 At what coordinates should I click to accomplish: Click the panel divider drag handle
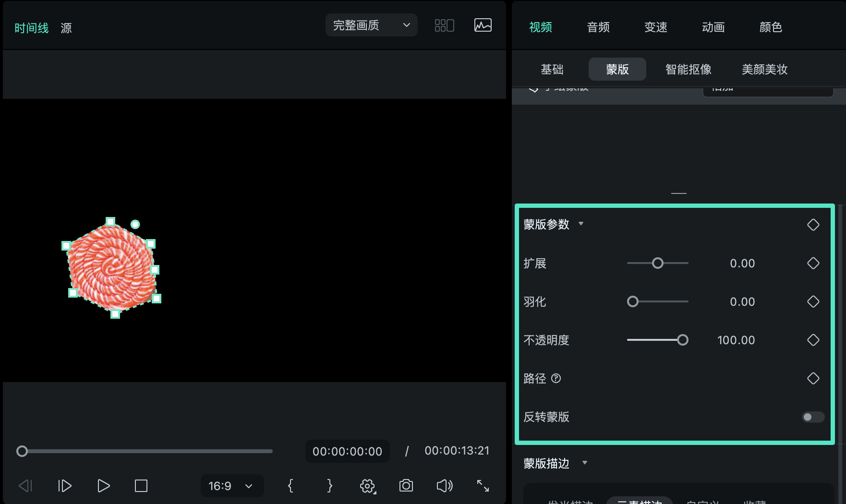[679, 193]
